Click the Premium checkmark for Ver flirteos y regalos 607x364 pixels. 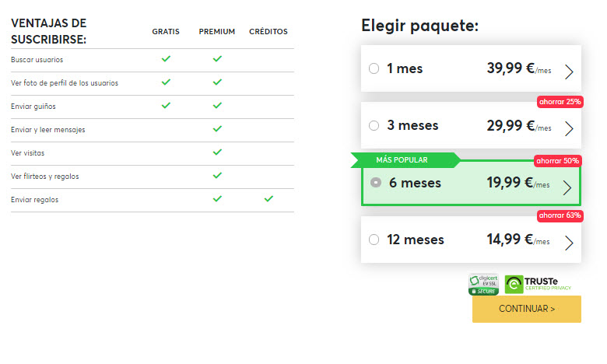pos(217,176)
